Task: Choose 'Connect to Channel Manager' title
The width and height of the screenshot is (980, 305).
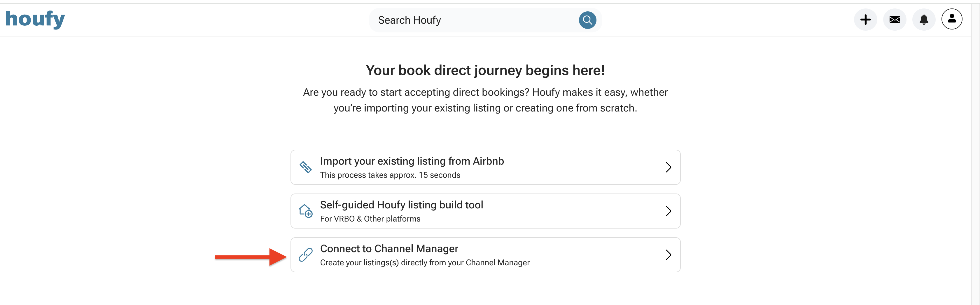Action: click(x=389, y=249)
